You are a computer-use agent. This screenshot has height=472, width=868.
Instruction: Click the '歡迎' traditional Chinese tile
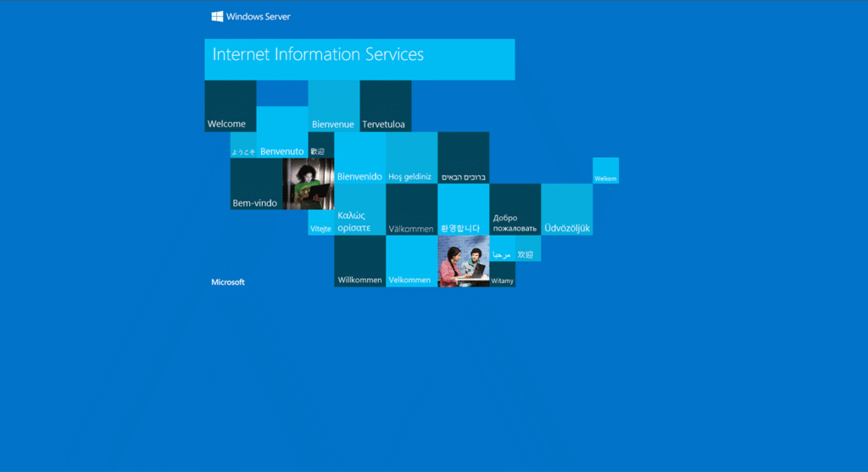[321, 145]
